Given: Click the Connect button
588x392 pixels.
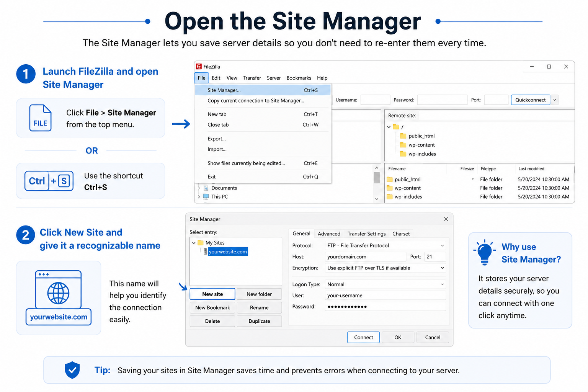Looking at the screenshot, I should pos(363,337).
